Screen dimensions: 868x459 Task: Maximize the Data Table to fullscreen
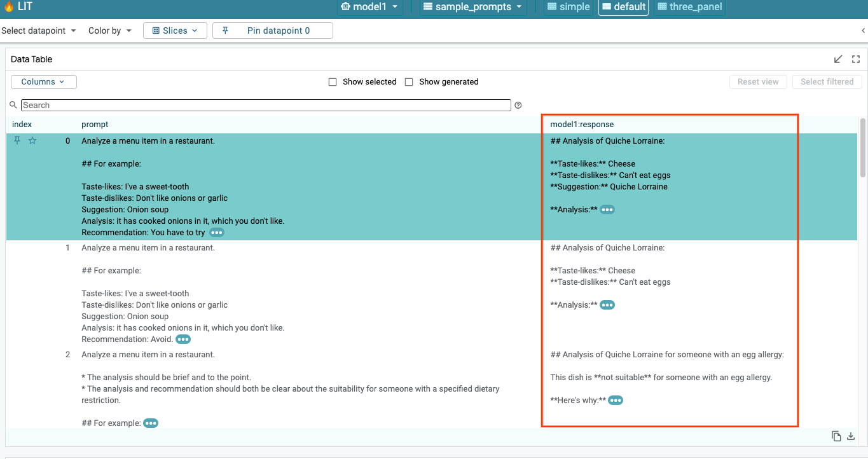856,59
